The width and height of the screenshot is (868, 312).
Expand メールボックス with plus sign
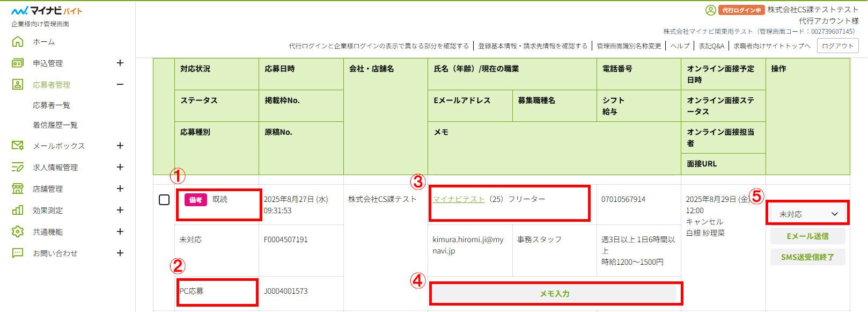(x=120, y=146)
